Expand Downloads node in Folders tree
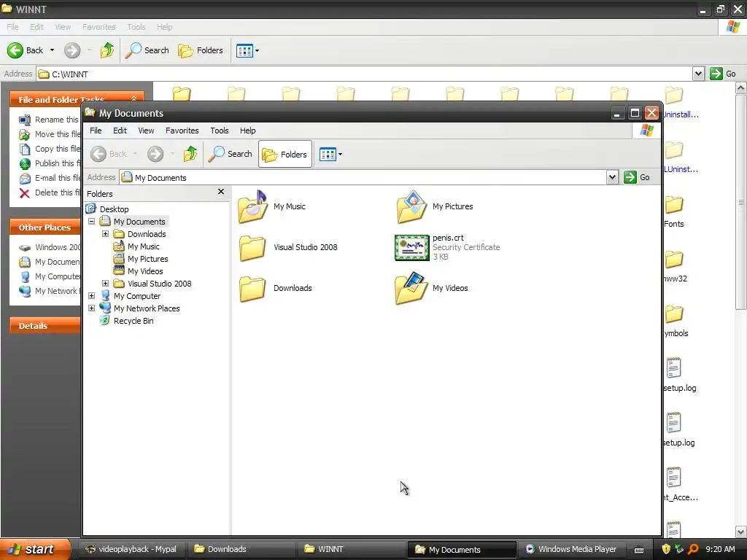Viewport: 747px width, 560px height. [105, 234]
